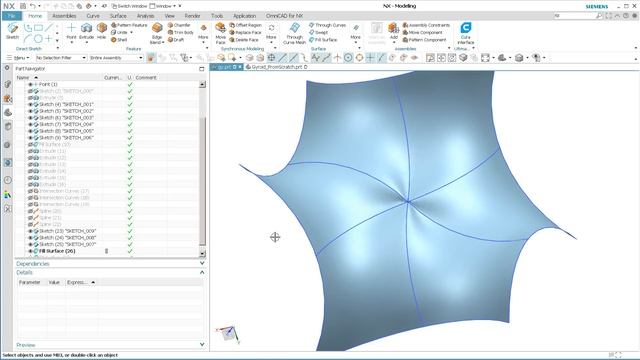Screen dimensions: 640x360
Task: Open the Unite dropdown arrow
Action: 131,32
